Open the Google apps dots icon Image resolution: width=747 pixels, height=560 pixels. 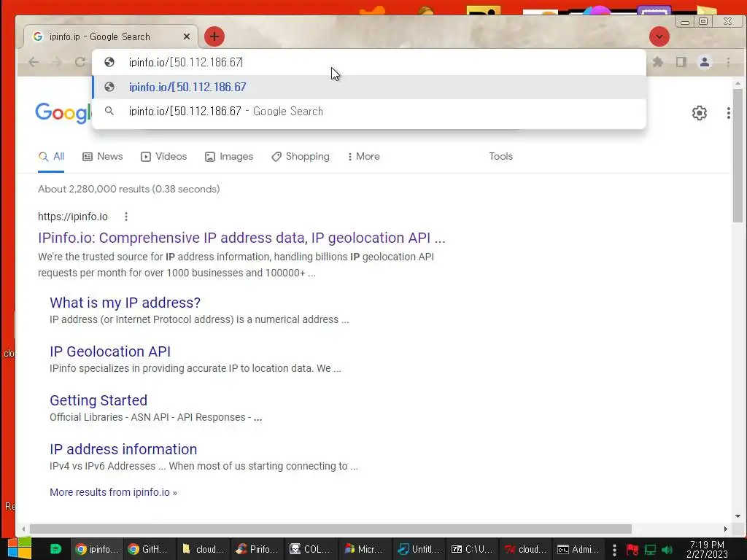729,113
